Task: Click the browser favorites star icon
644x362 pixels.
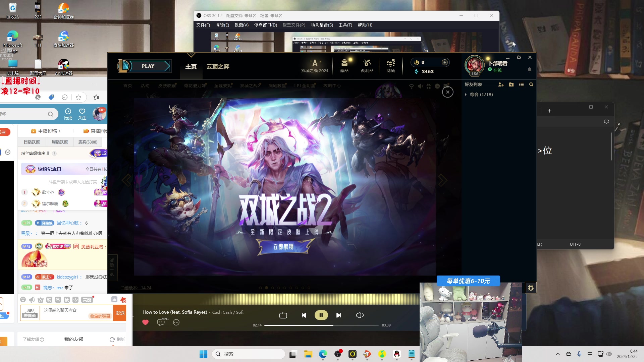Action: 78,97
